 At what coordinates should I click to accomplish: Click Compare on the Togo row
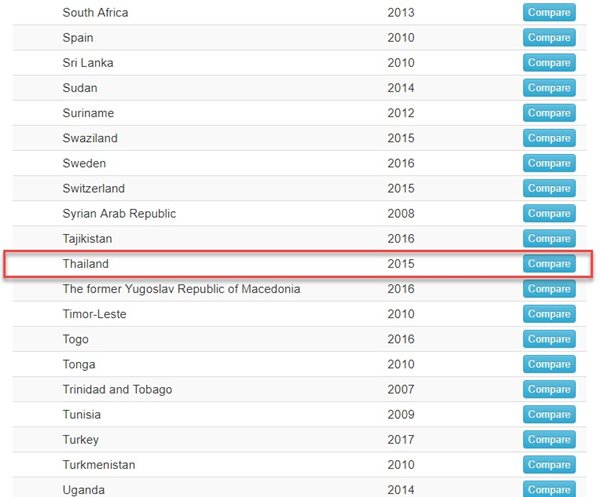point(549,339)
